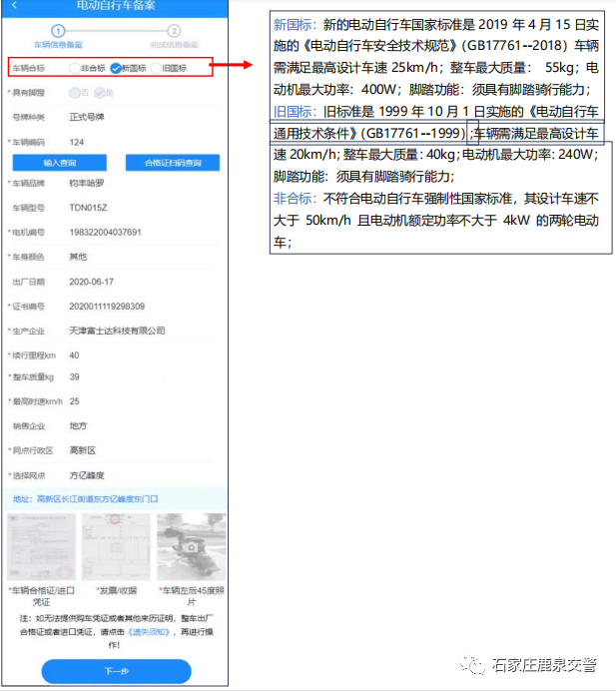Select 是 for 具有脚蹬
The width and height of the screenshot is (616, 692).
pyautogui.click(x=104, y=93)
